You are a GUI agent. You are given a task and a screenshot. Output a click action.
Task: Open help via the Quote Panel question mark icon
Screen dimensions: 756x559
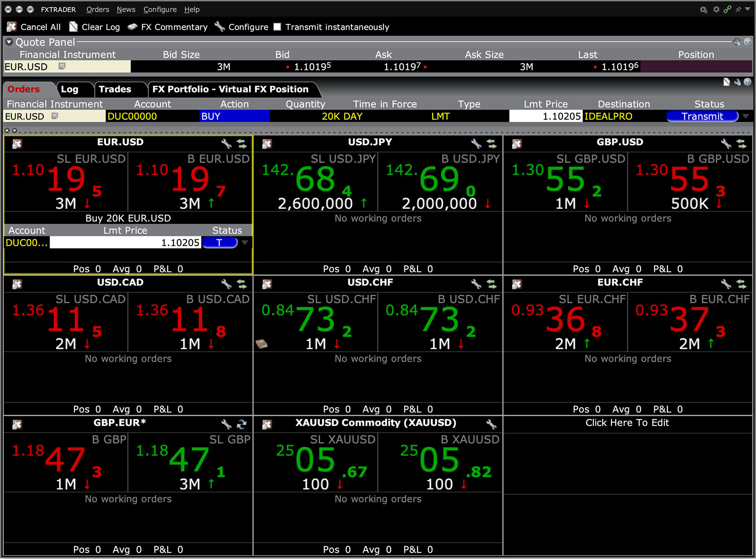747,42
